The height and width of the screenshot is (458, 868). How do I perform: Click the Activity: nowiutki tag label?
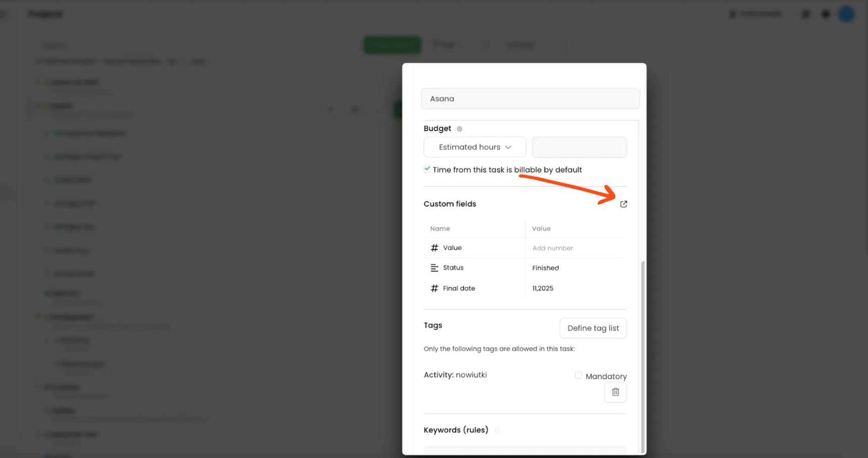(x=455, y=375)
